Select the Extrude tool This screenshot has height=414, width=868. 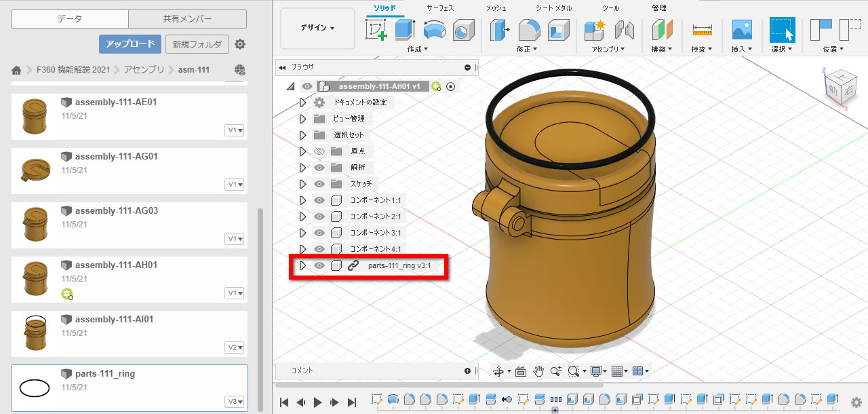(x=406, y=30)
